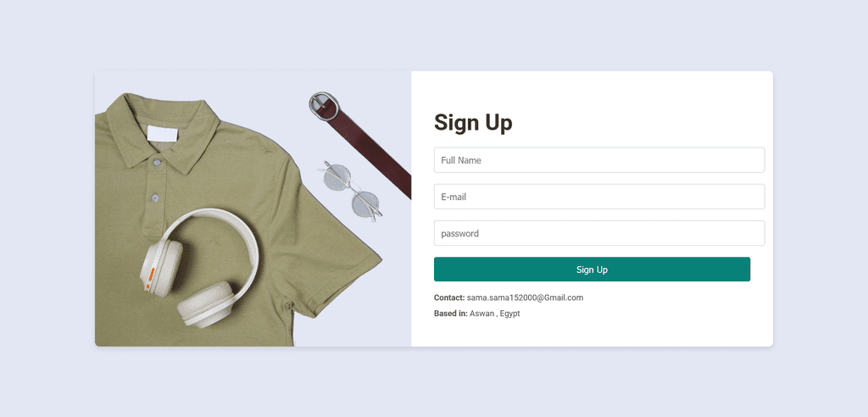This screenshot has height=417, width=868.
Task: Click the bold Contact: label
Action: (449, 298)
